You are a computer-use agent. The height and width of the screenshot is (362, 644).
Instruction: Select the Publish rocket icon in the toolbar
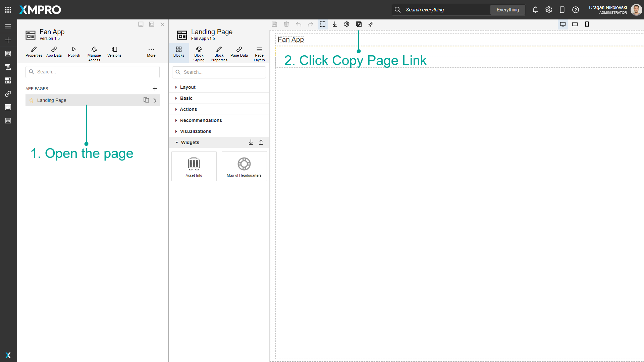pos(371,24)
